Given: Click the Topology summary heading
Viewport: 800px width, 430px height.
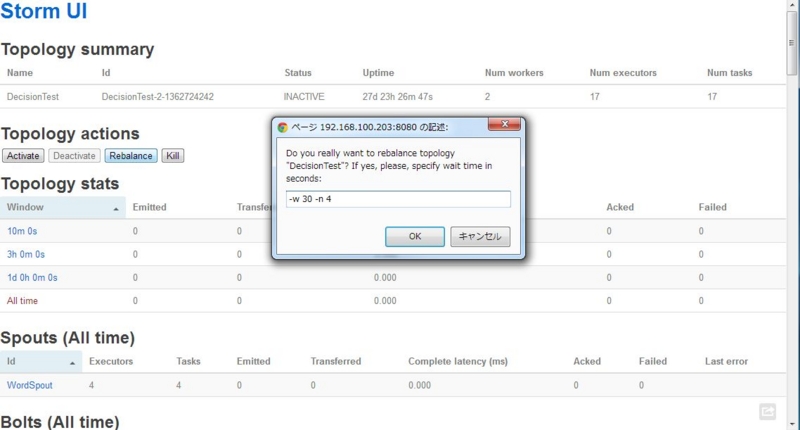Looking at the screenshot, I should (78, 49).
